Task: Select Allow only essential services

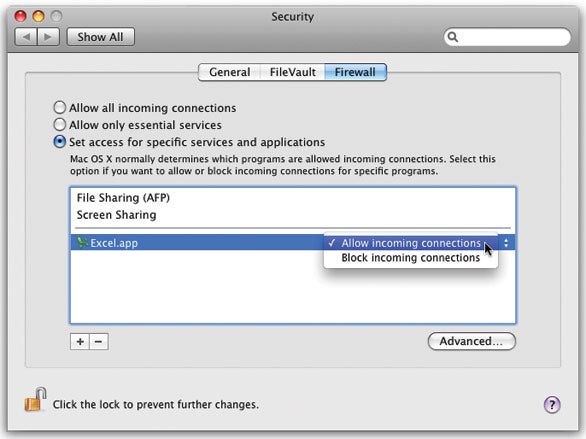Action: pyautogui.click(x=60, y=124)
